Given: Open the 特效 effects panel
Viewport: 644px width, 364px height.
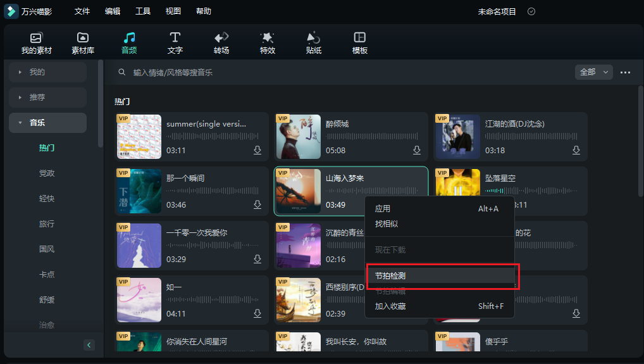Looking at the screenshot, I should pyautogui.click(x=268, y=44).
